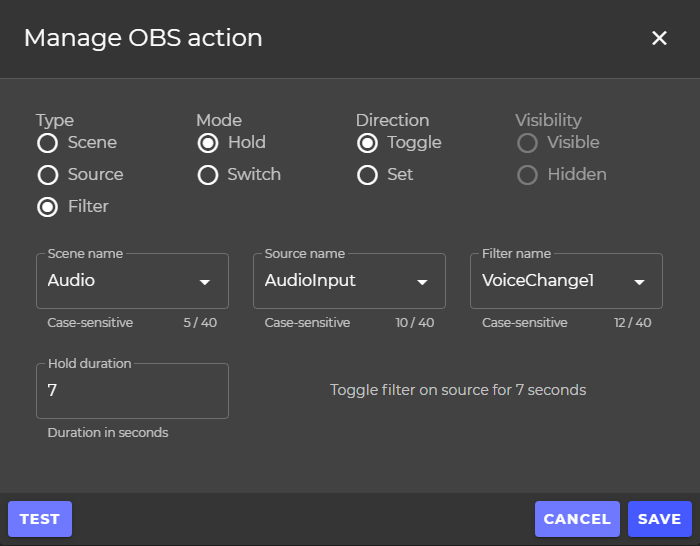Choose Hold mode option
700x546 pixels.
[x=208, y=143]
